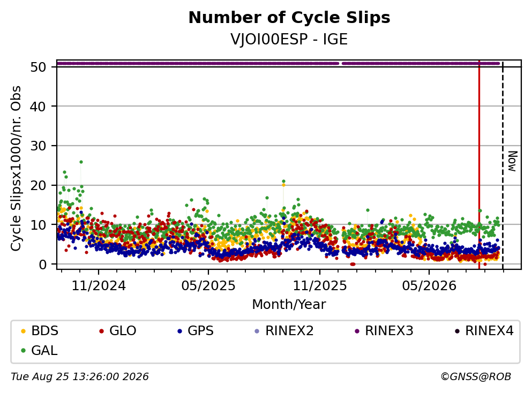
Task: Click the station subtitle VJOI00ESP - IGE
Action: coord(289,39)
